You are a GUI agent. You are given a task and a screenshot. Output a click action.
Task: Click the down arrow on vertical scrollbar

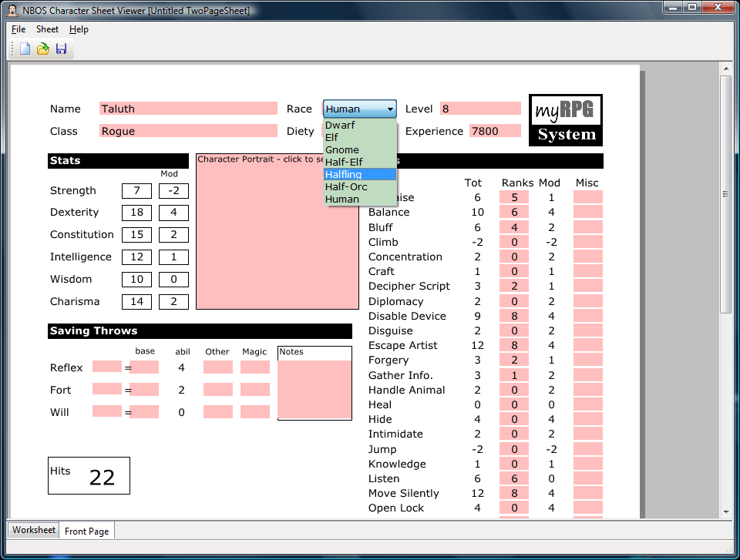coord(725,510)
